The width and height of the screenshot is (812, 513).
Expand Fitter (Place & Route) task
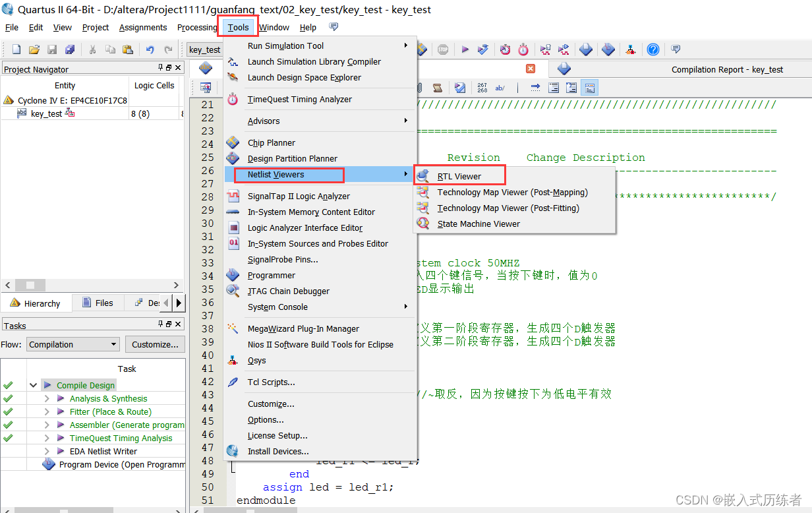tap(46, 411)
